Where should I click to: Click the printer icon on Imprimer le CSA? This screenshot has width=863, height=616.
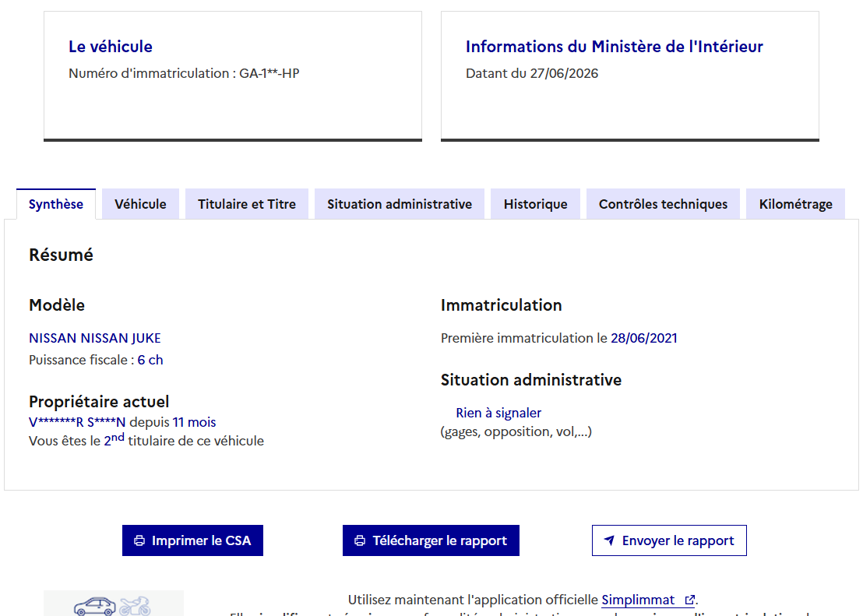139,540
